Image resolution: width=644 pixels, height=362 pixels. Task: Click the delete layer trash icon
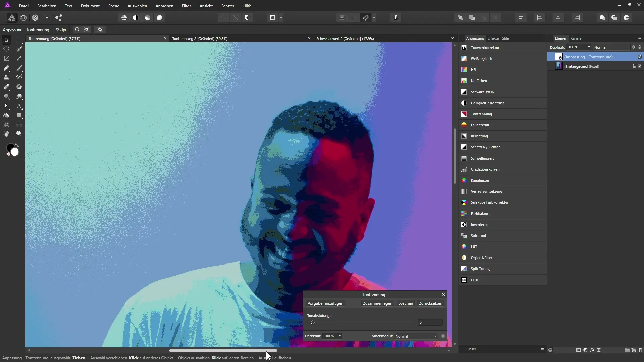pyautogui.click(x=640, y=350)
